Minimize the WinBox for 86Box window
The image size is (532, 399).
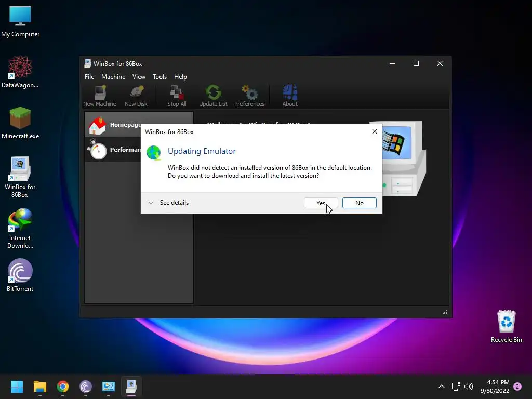392,63
